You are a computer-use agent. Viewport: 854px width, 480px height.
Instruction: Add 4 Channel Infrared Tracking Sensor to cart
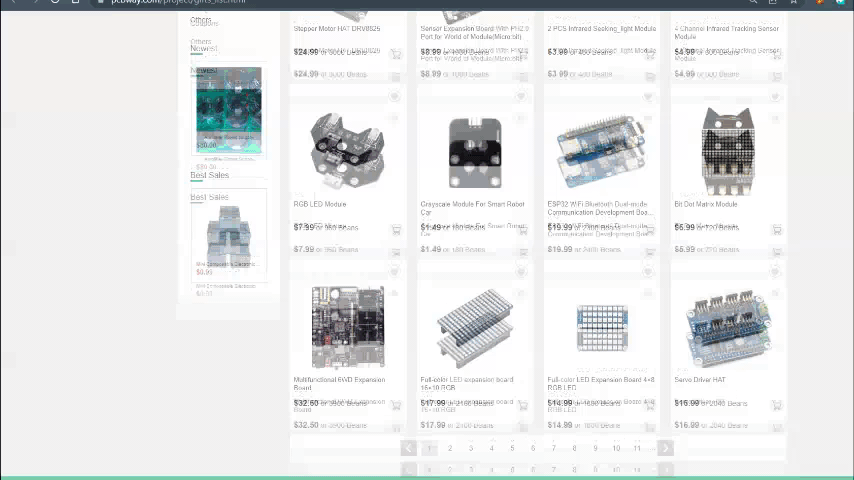pyautogui.click(x=777, y=54)
